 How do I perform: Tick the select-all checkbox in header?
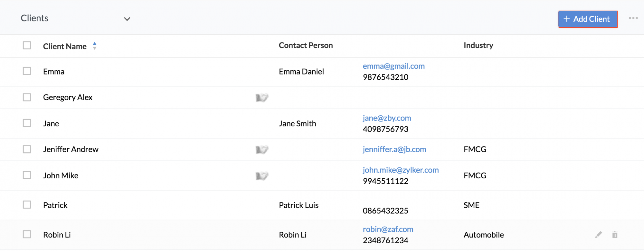pos(27,45)
